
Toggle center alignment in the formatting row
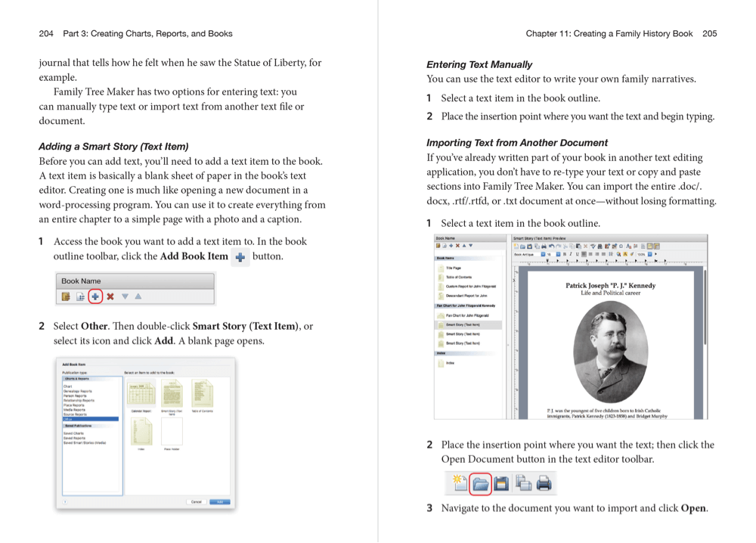pyautogui.click(x=590, y=253)
